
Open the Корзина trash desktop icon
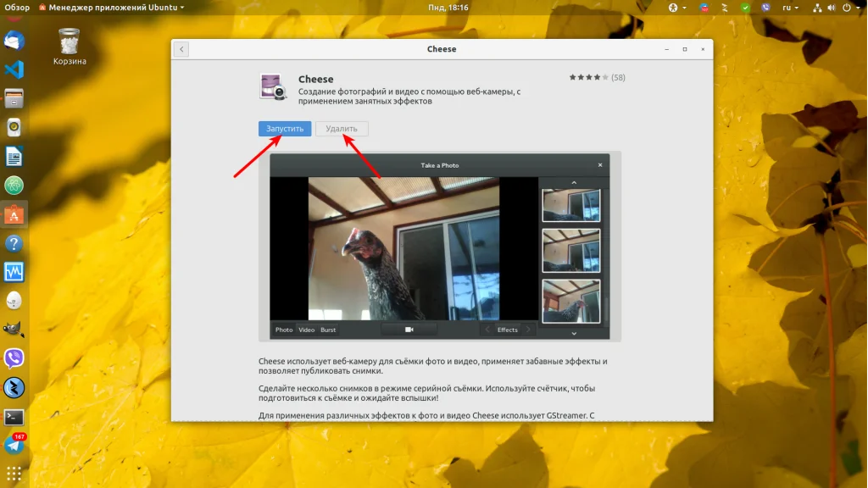70,47
